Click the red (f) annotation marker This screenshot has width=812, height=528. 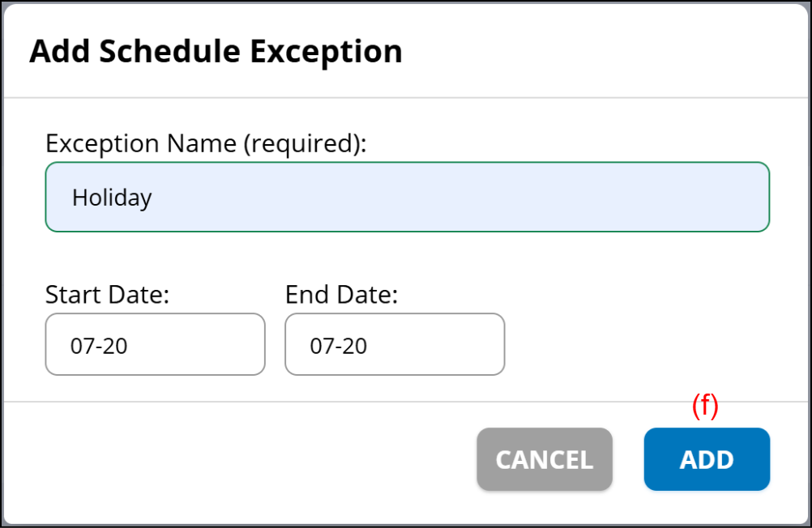pos(705,406)
